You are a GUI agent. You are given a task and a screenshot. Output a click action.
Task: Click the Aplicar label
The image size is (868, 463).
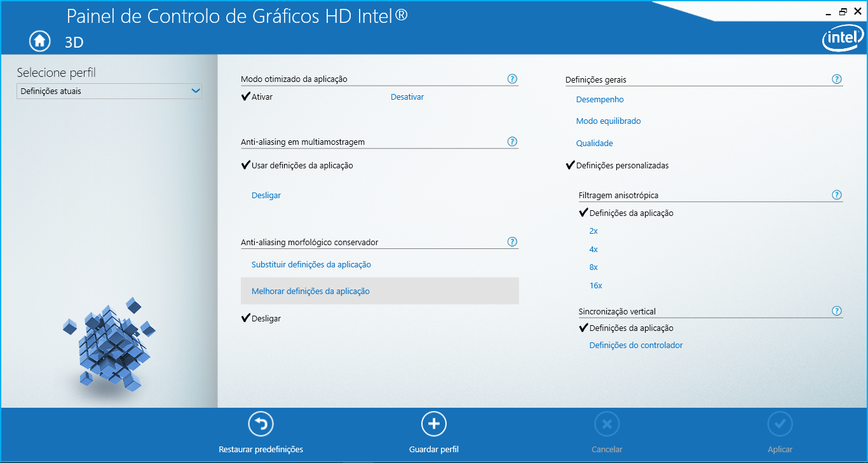[780, 450]
